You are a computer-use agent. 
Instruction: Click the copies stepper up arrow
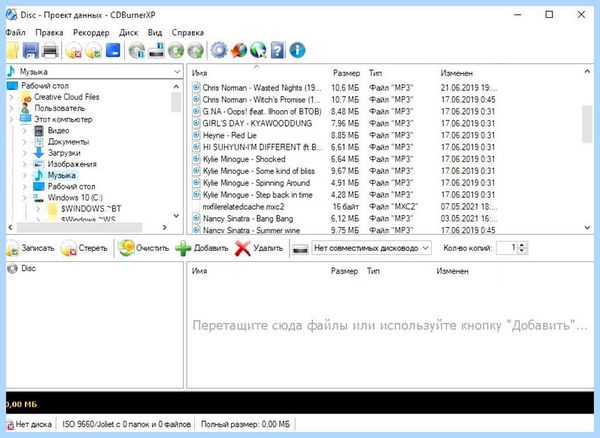tap(522, 245)
